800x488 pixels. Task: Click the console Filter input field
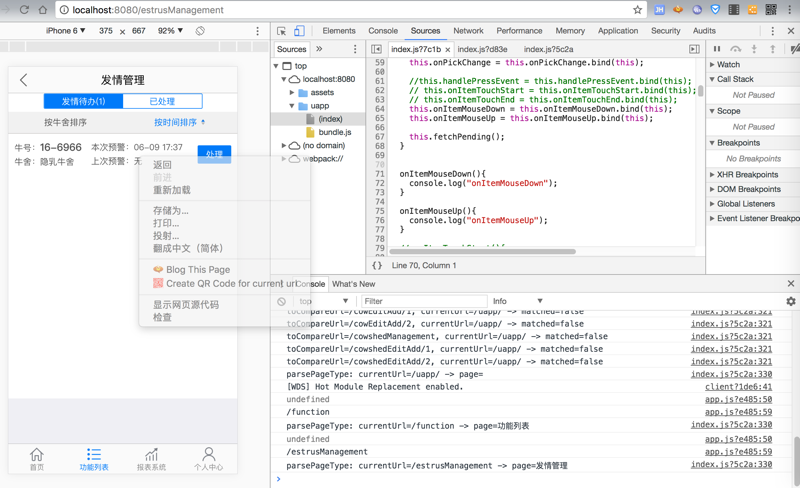(x=424, y=301)
